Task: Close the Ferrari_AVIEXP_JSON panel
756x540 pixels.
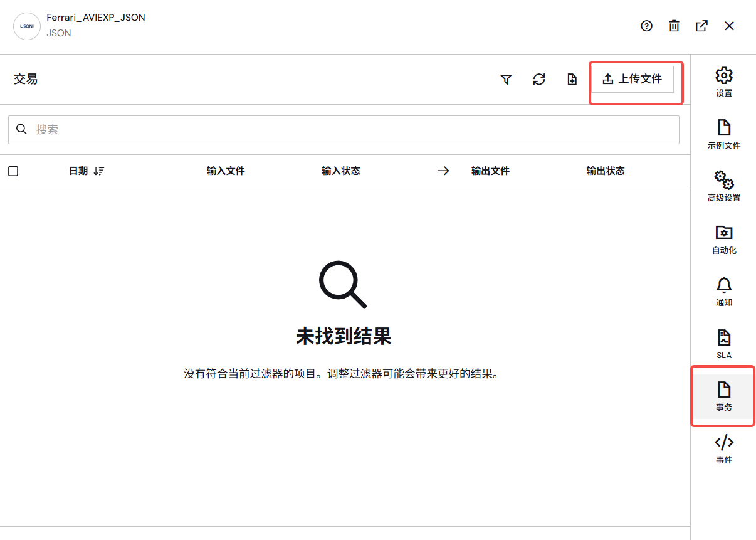Action: click(x=729, y=26)
